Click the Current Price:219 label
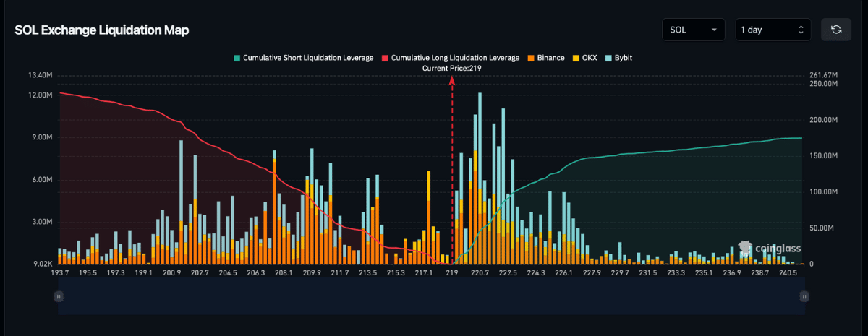The height and width of the screenshot is (336, 868). tap(452, 68)
